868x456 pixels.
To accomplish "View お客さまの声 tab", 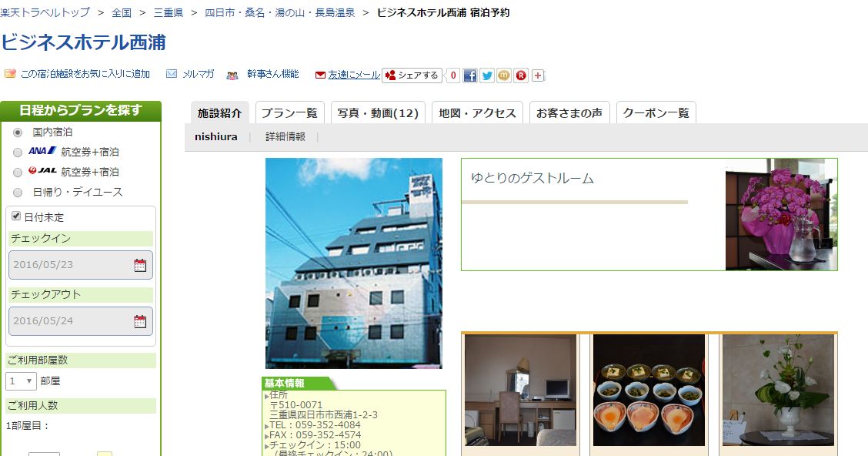I will [569, 113].
